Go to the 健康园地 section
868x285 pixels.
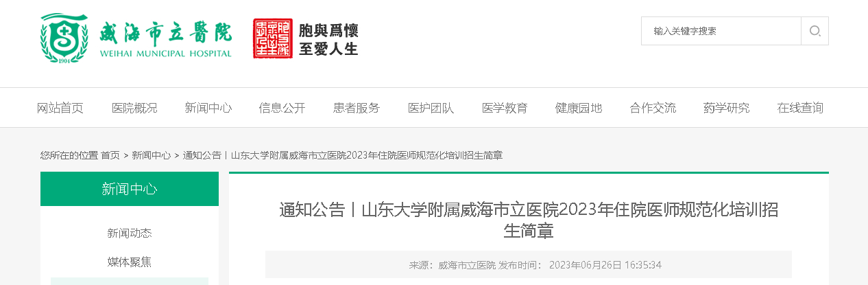pyautogui.click(x=579, y=108)
